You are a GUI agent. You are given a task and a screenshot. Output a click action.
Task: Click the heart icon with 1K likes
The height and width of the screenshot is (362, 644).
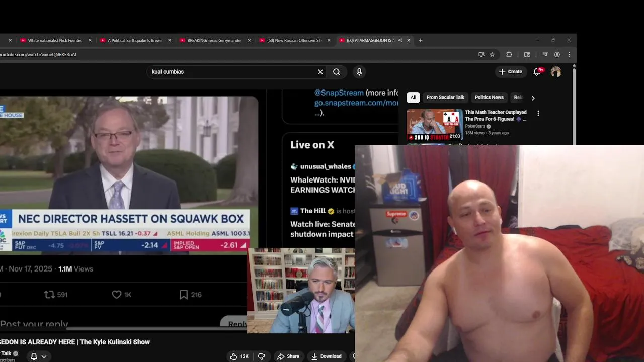point(117,295)
